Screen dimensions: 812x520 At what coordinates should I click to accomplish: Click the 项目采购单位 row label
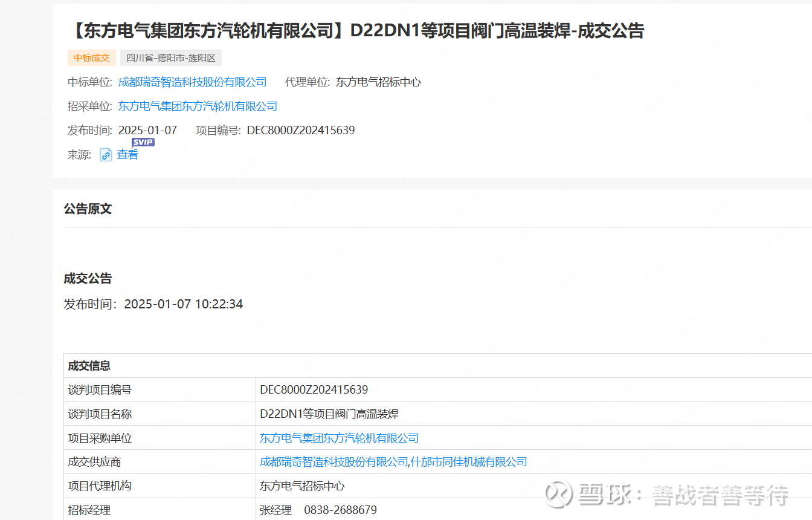[100, 438]
